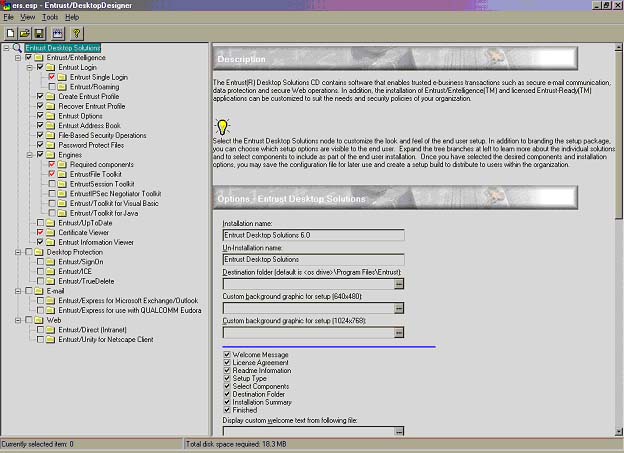The width and height of the screenshot is (624, 453).
Task: Click folder icon next to Entrust/Direct (Intranet)
Action: click(x=50, y=330)
